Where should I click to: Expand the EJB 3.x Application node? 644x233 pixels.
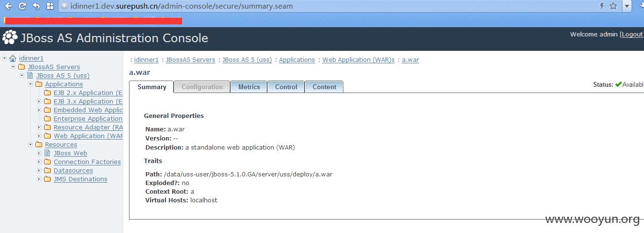[x=39, y=101]
